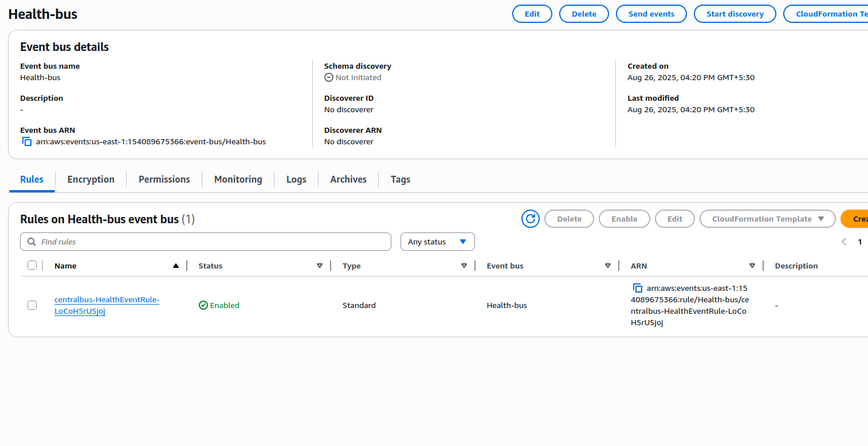Open the Any status filter dropdown
868x446 pixels.
click(x=437, y=242)
